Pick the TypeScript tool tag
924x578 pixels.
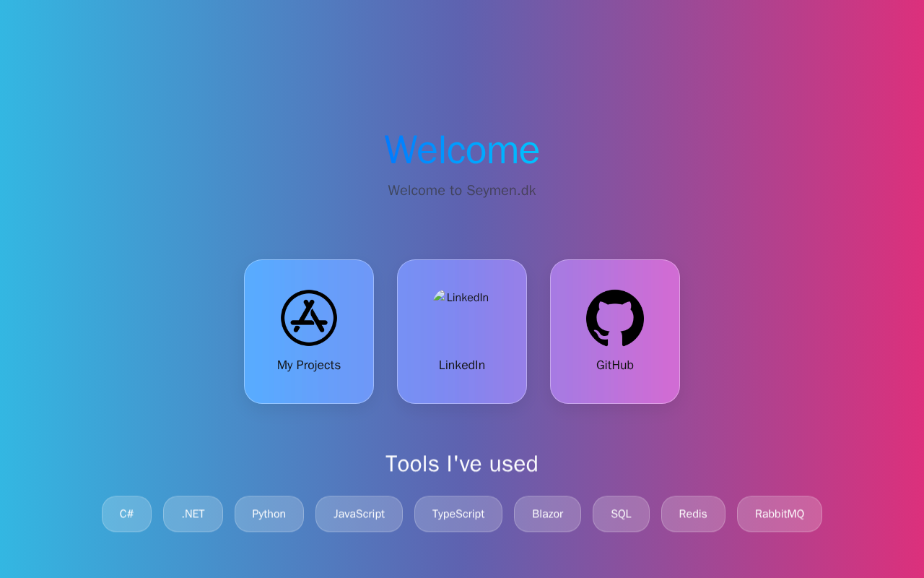pos(458,514)
